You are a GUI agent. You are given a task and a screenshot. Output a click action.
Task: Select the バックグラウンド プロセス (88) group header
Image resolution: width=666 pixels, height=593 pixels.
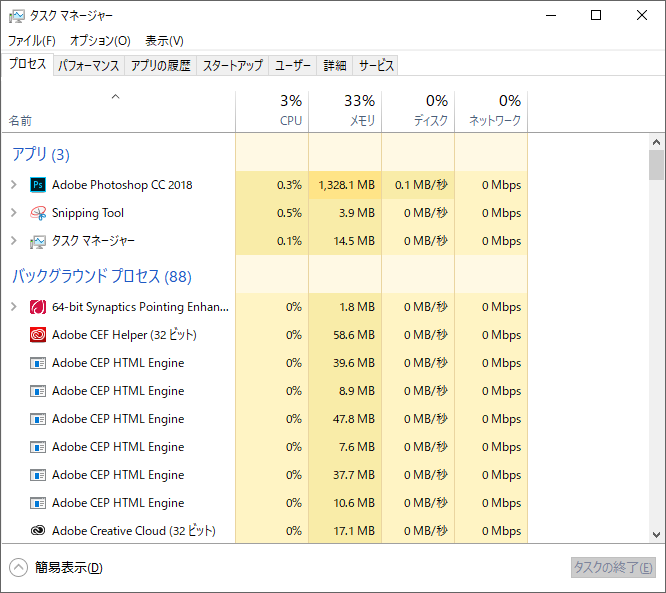pyautogui.click(x=102, y=276)
